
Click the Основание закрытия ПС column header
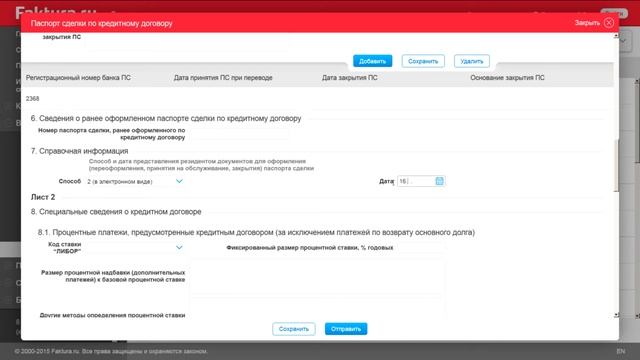[507, 78]
